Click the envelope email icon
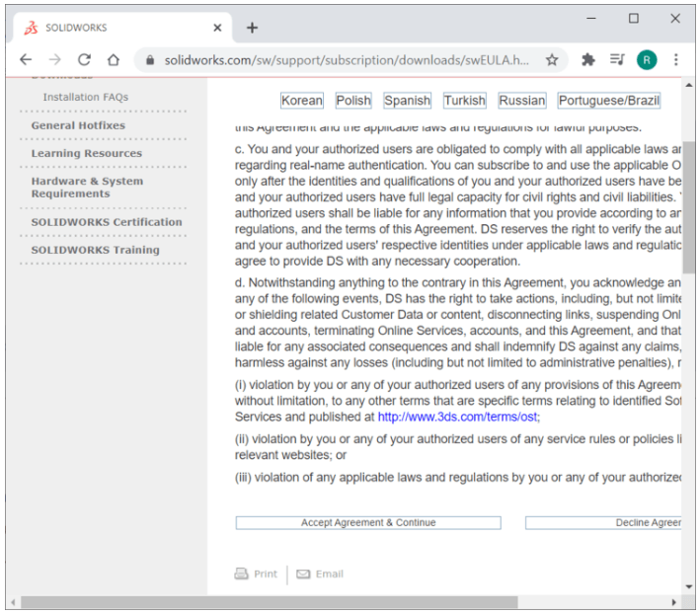 pyautogui.click(x=303, y=574)
